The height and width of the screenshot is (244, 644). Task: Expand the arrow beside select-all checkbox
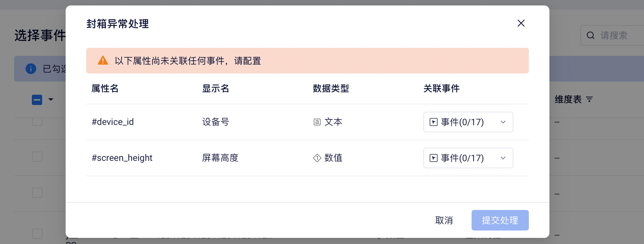(x=51, y=100)
